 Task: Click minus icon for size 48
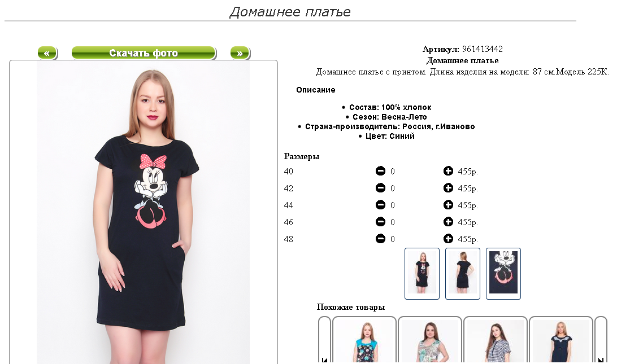pos(380,239)
